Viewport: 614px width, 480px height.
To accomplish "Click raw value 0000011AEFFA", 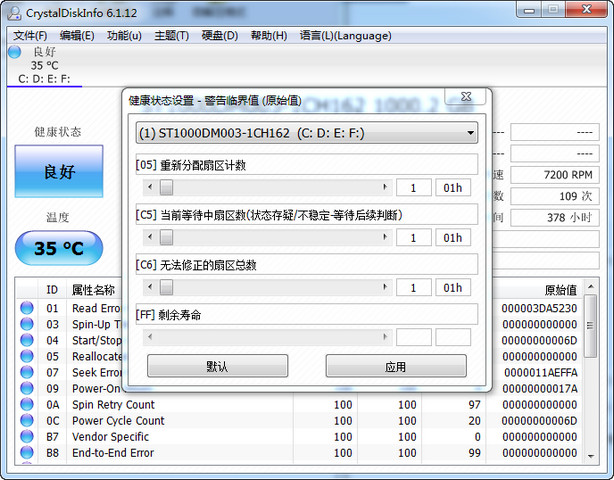I will [x=541, y=372].
